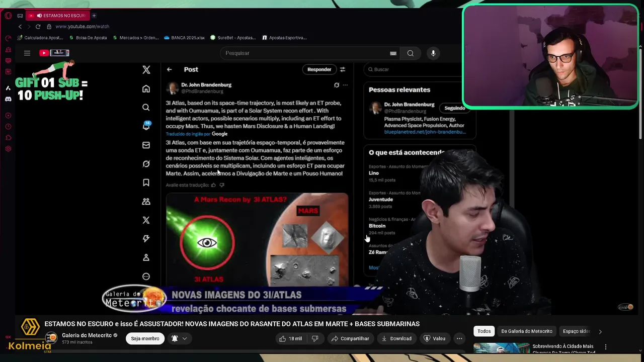Select De Galeria do Meteorito chip
Image resolution: width=644 pixels, height=362 pixels.
pyautogui.click(x=527, y=331)
